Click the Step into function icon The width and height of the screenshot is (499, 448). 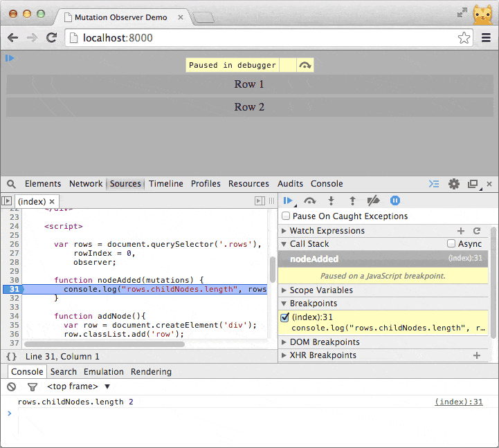331,200
